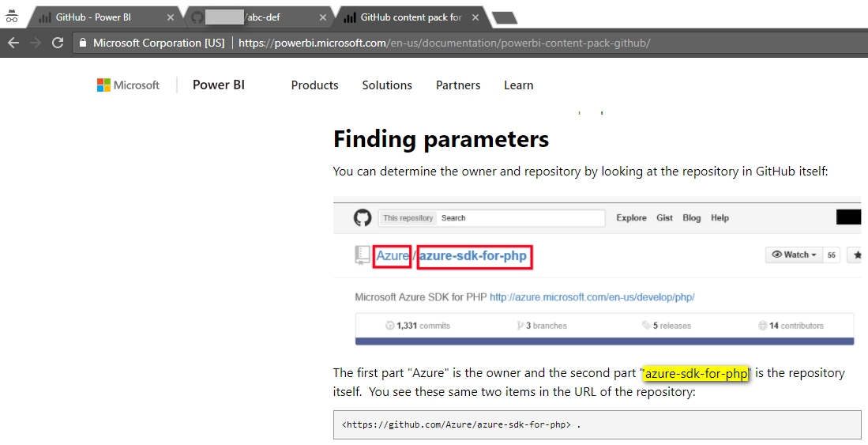Click the 55 watchers count

832,255
